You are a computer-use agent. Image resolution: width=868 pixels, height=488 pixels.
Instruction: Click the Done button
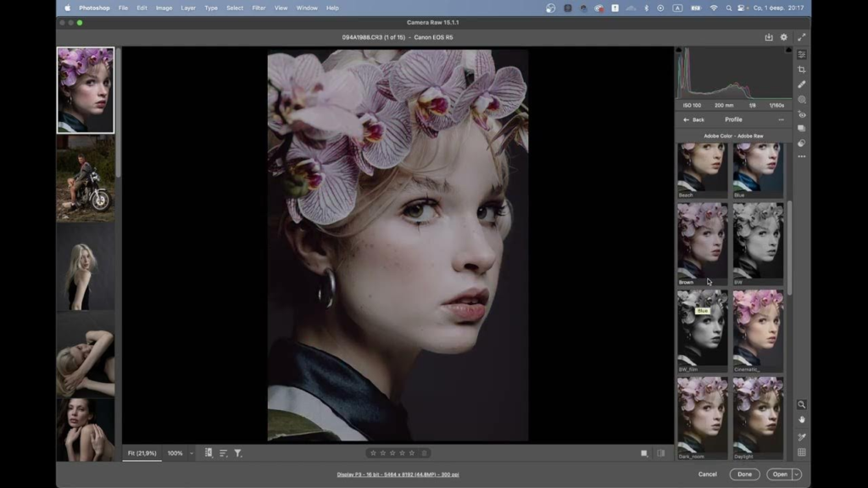[743, 474]
